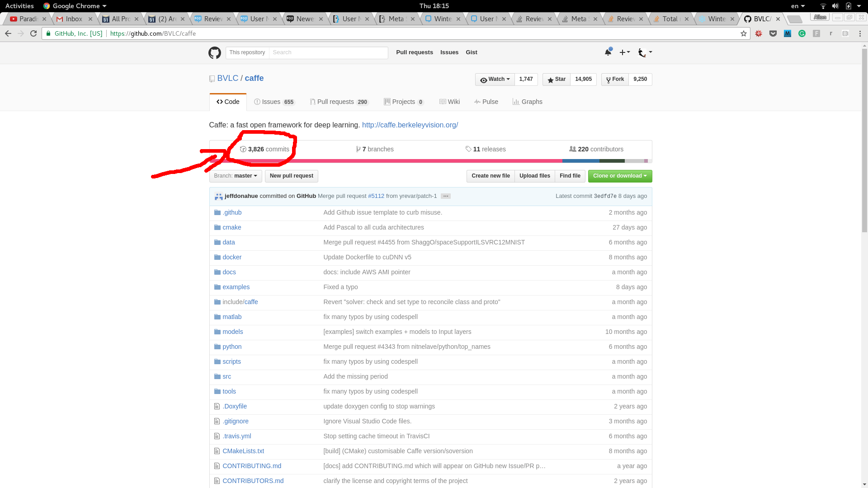Viewport: 868px width, 488px height.
Task: Expand the Branch master dropdown
Action: pyautogui.click(x=235, y=176)
